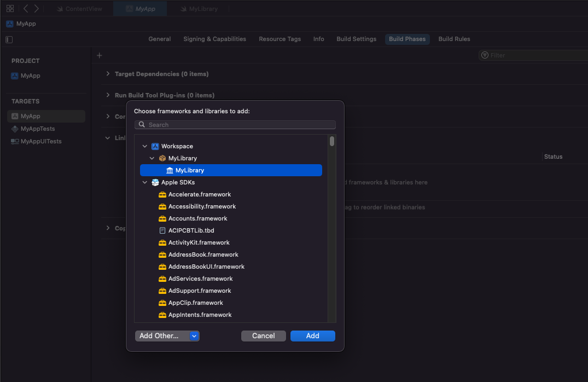Click Accelerate.framework toolbox icon
The image size is (588, 382).
[162, 194]
